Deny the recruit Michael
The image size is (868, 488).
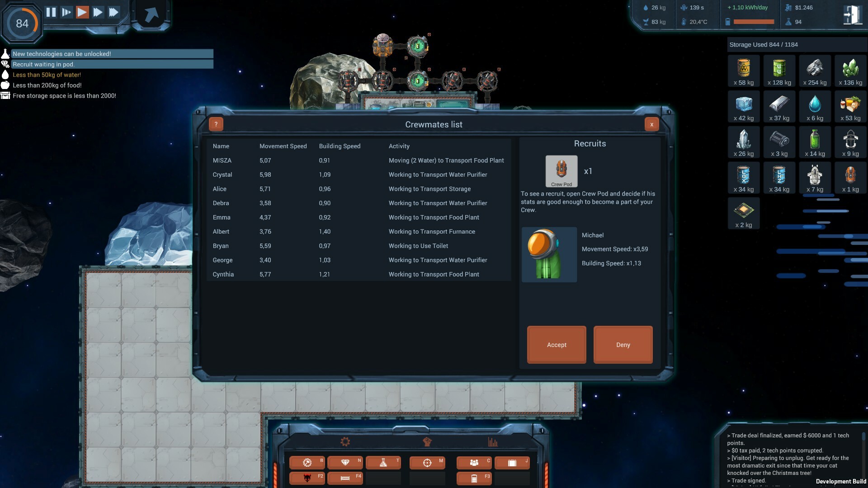pyautogui.click(x=623, y=344)
